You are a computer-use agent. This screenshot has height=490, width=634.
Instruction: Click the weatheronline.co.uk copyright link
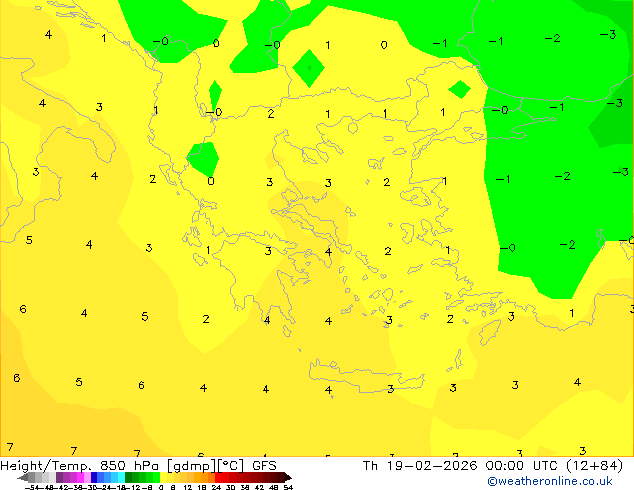(550, 481)
